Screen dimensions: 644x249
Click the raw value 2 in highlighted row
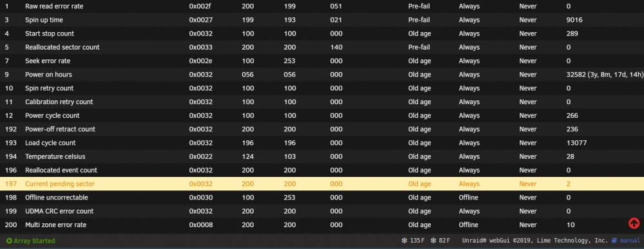[x=569, y=184]
